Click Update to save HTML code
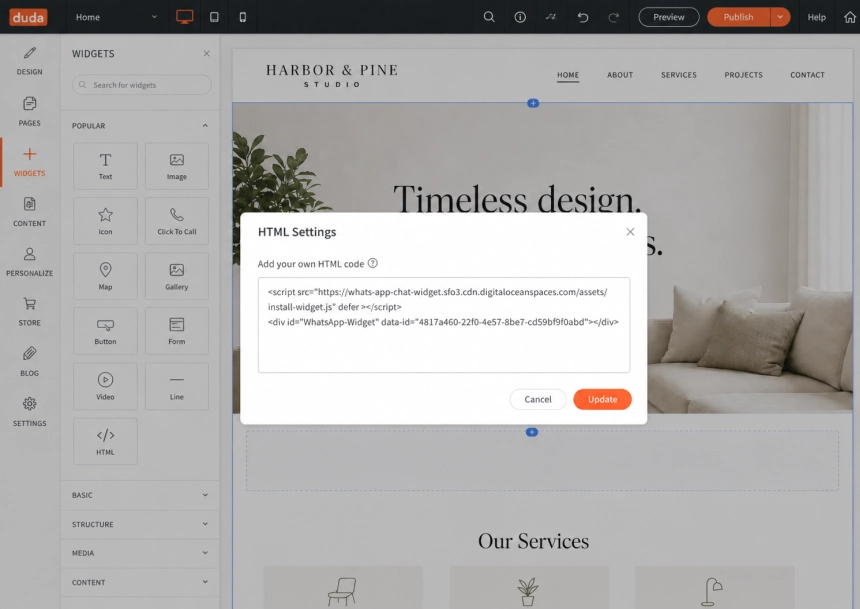This screenshot has width=860, height=609. click(602, 399)
